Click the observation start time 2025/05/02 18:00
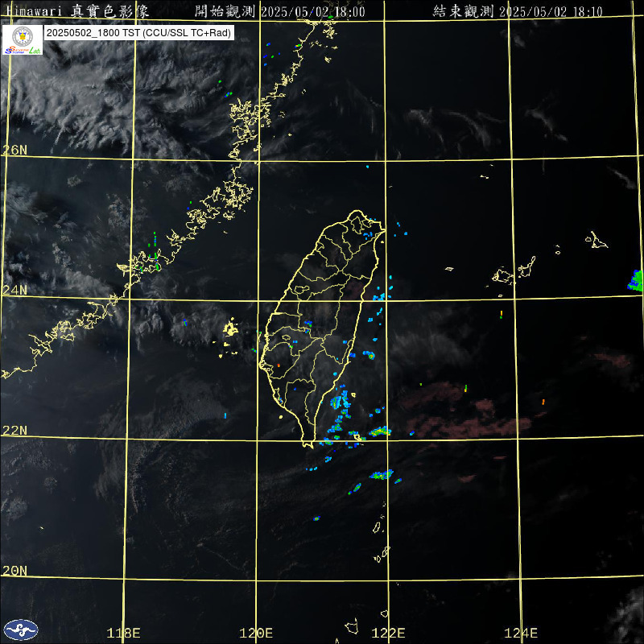Image resolution: width=644 pixels, height=644 pixels. point(313,11)
